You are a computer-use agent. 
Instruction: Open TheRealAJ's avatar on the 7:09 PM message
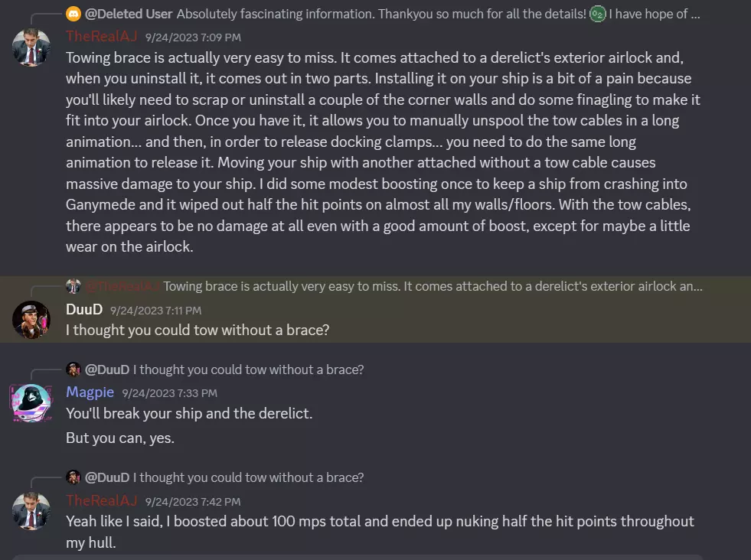[x=31, y=47]
